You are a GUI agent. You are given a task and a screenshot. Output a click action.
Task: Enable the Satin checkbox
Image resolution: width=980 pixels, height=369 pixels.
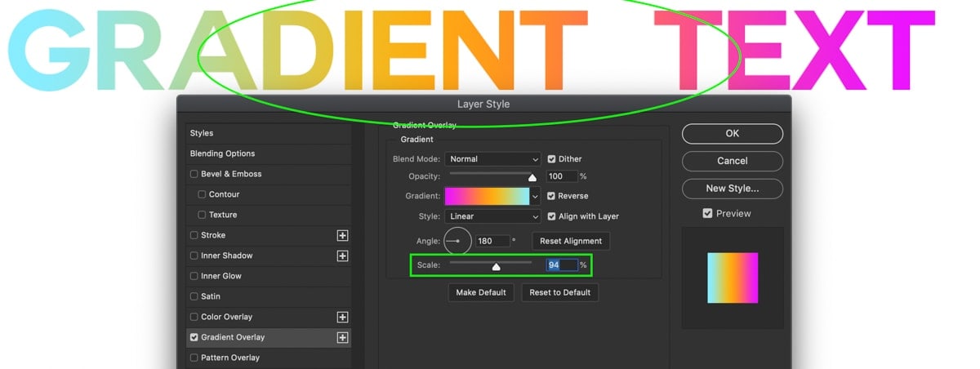pos(194,296)
